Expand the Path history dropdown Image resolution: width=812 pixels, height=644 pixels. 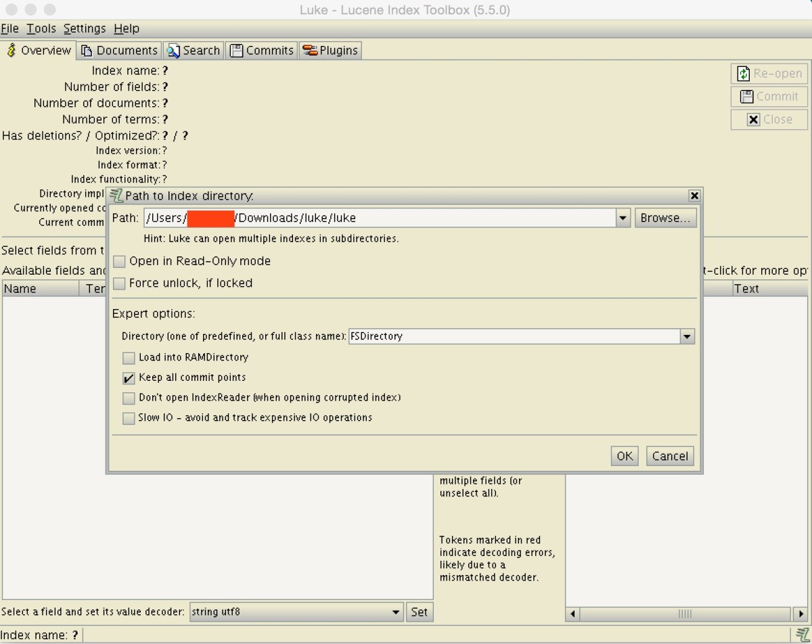[x=623, y=218]
